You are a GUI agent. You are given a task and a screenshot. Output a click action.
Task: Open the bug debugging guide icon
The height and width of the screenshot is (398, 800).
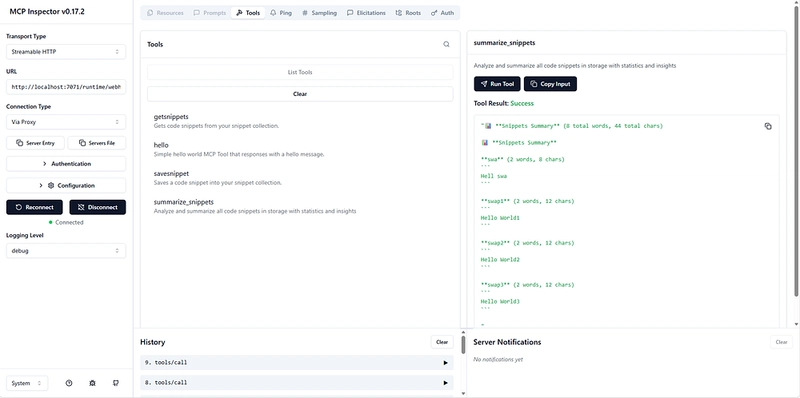pos(92,383)
